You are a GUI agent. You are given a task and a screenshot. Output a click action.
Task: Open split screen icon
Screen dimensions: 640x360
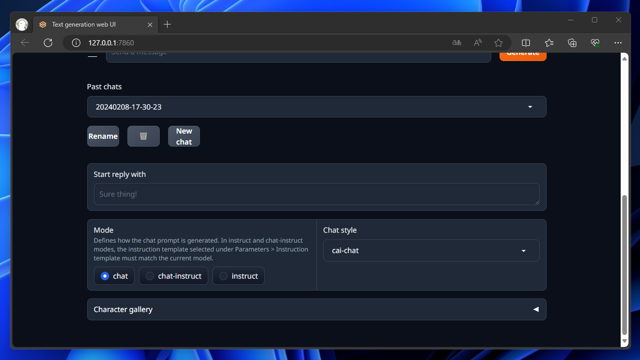pyautogui.click(x=526, y=43)
